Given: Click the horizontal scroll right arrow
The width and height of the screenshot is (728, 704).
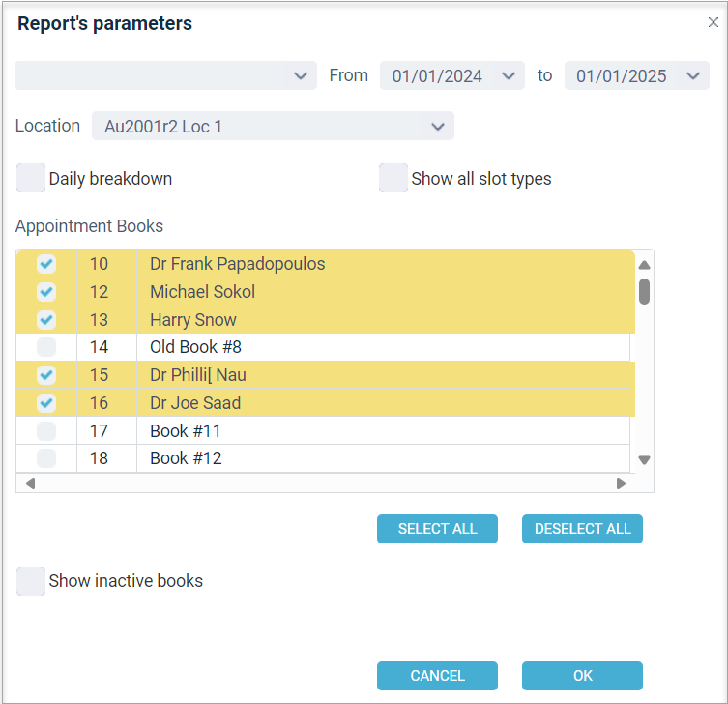Looking at the screenshot, I should pos(621,484).
